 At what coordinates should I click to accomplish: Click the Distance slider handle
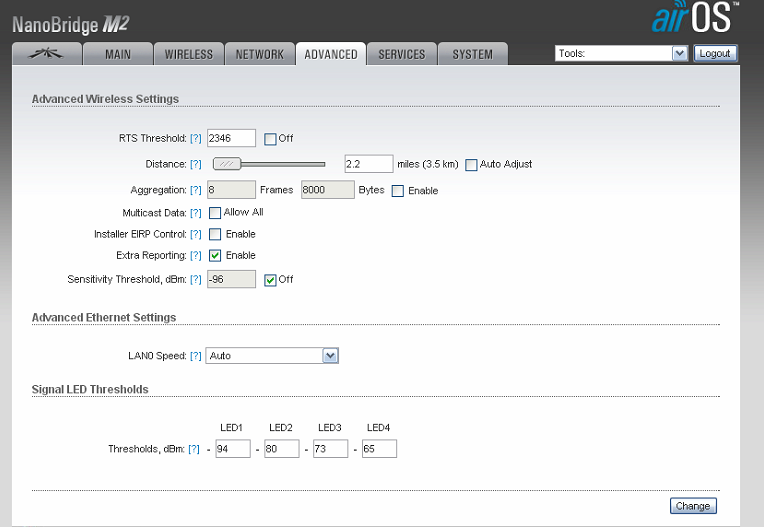tap(227, 164)
